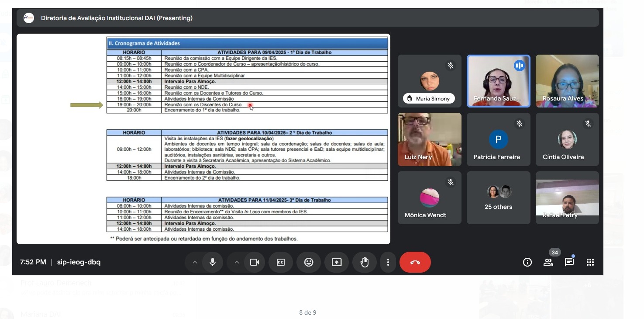Click the 25 others participants tile
The width and height of the screenshot is (644, 319).
coord(498,198)
